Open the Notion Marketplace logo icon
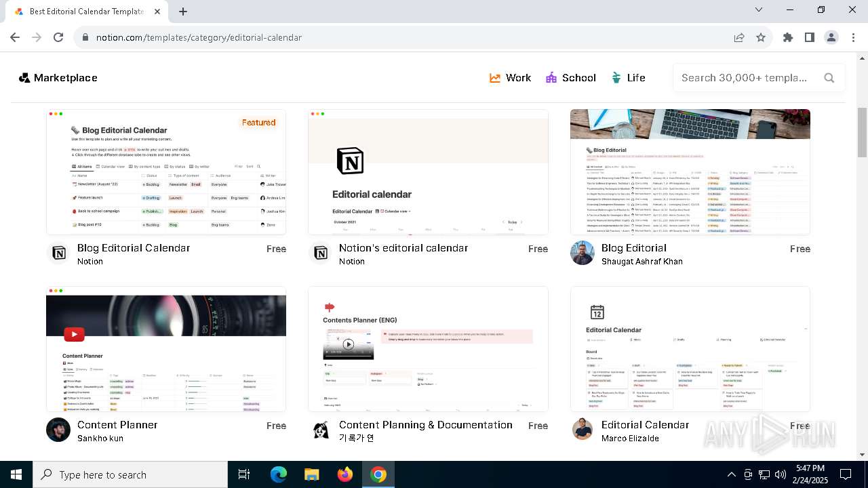This screenshot has height=488, width=868. point(24,78)
